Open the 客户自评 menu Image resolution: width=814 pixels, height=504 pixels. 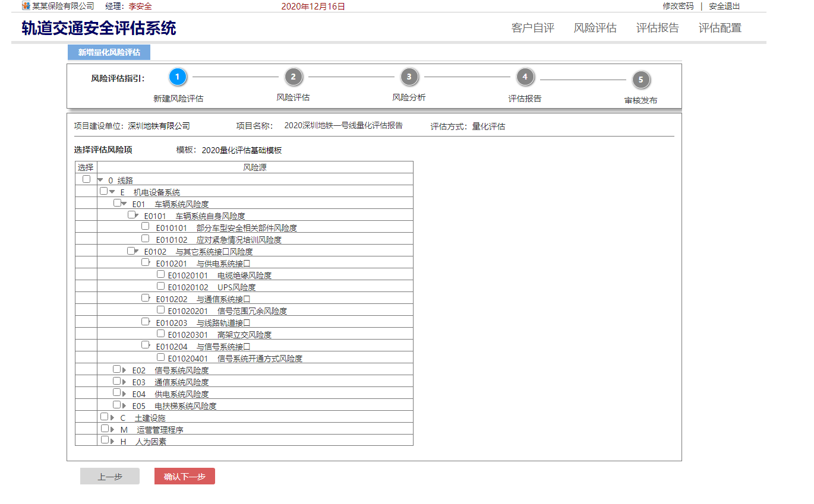532,28
